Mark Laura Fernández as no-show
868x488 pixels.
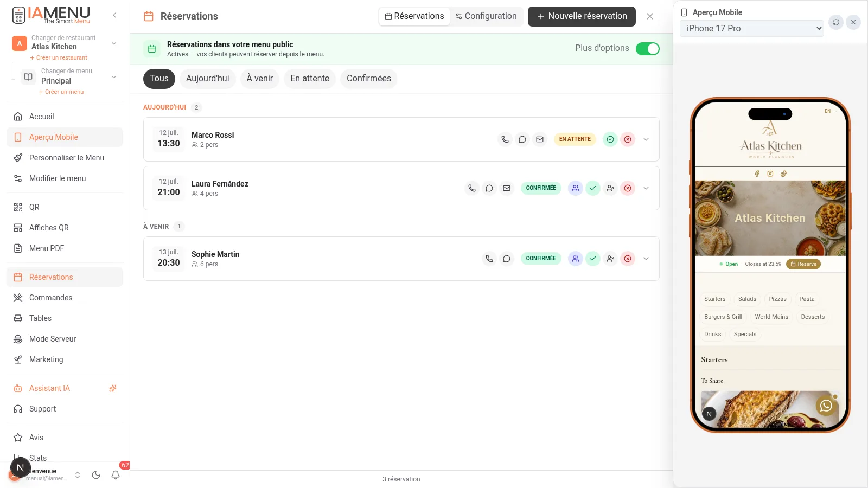610,188
